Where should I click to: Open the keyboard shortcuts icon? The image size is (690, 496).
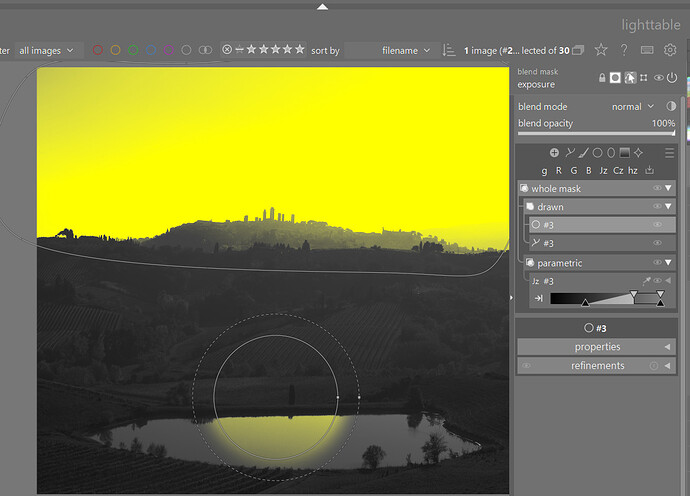[x=647, y=50]
